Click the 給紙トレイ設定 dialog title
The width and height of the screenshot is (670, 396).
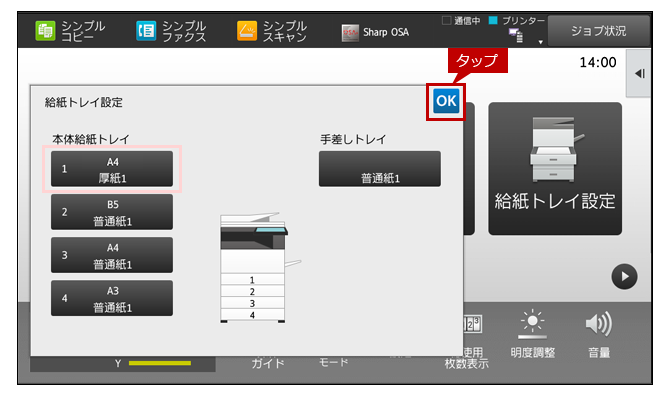point(84,103)
